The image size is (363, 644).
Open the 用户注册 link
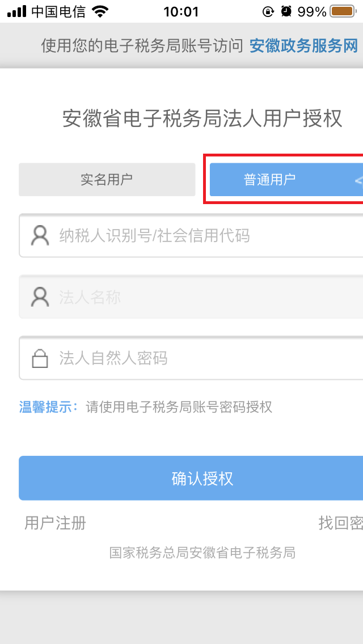(x=56, y=523)
